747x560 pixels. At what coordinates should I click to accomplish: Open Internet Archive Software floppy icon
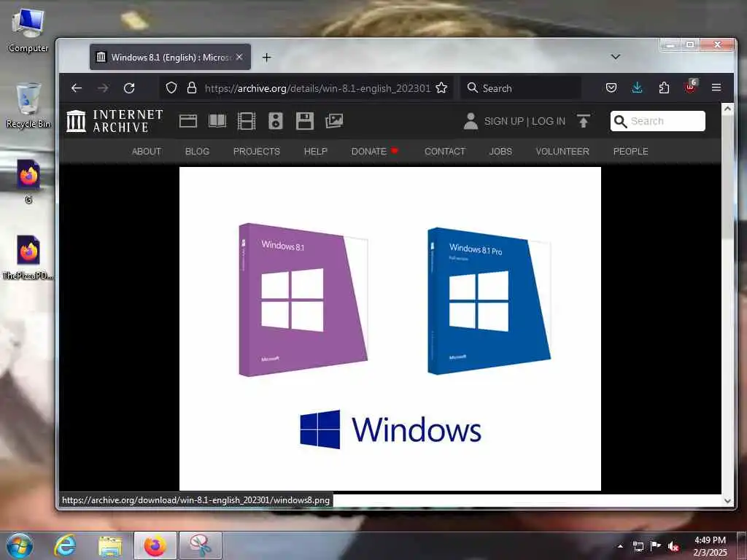tap(304, 121)
